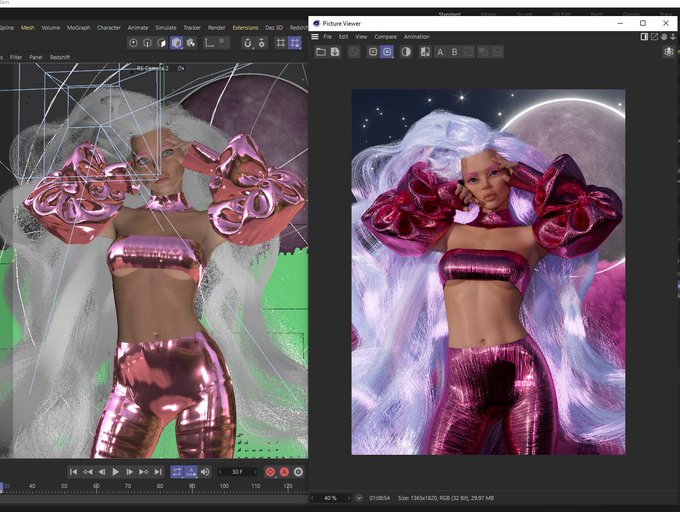The image size is (680, 512).
Task: Open new Picture Viewer window icon
Action: [x=654, y=37]
